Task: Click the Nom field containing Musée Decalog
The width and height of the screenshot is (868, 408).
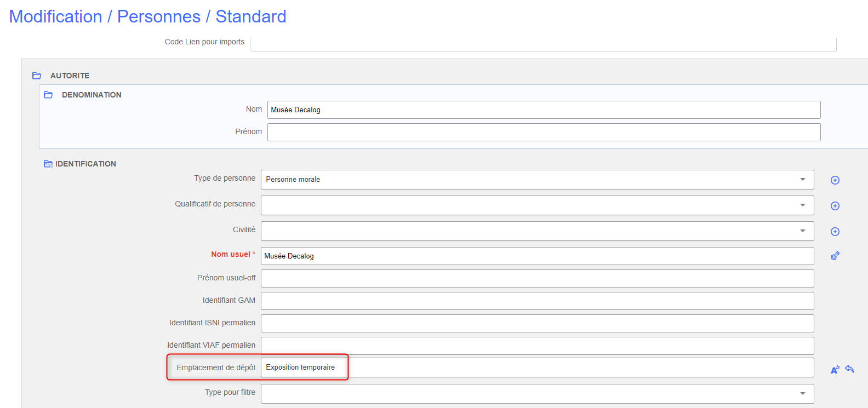Action: point(544,110)
